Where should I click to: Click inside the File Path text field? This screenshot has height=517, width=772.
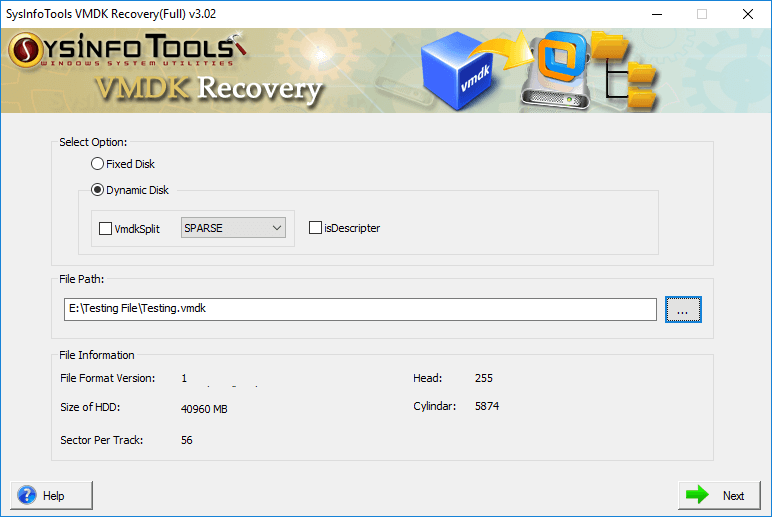(x=360, y=309)
